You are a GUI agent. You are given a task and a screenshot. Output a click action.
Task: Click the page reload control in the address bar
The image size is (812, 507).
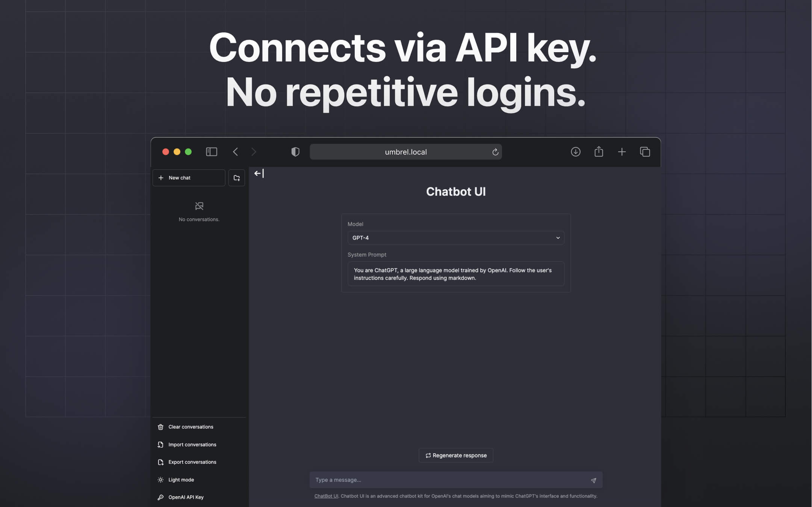[x=495, y=152]
